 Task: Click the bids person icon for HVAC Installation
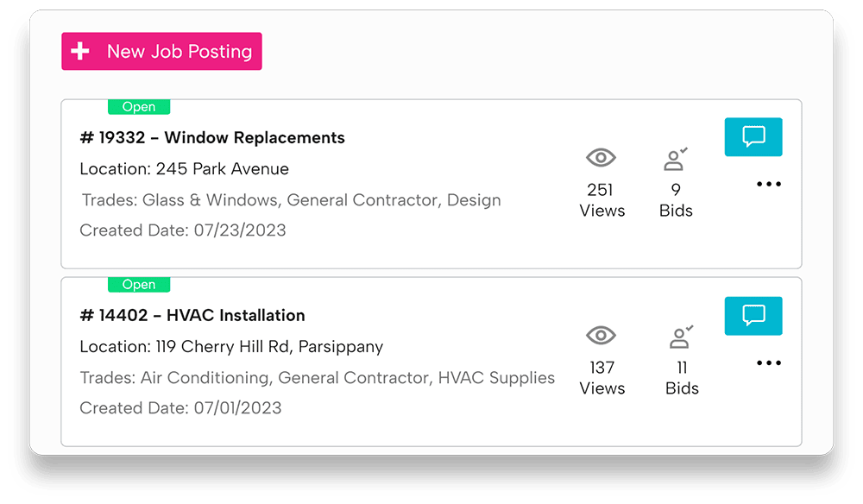(x=681, y=337)
